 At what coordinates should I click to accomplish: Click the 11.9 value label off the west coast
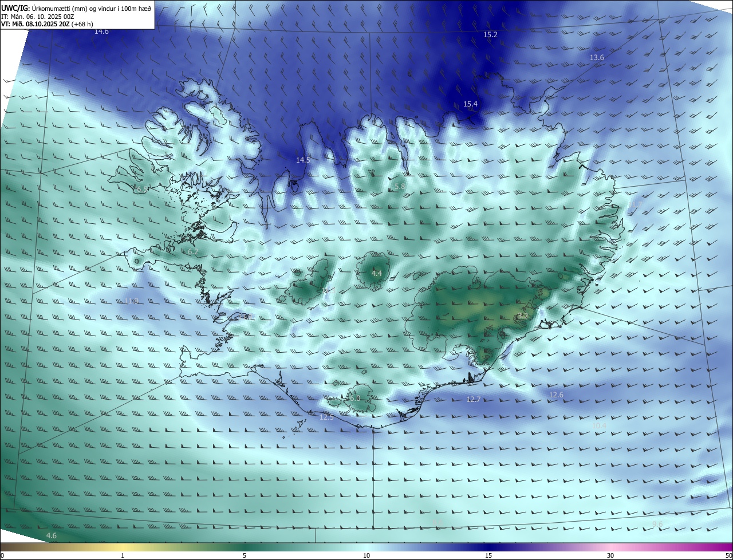131,301
